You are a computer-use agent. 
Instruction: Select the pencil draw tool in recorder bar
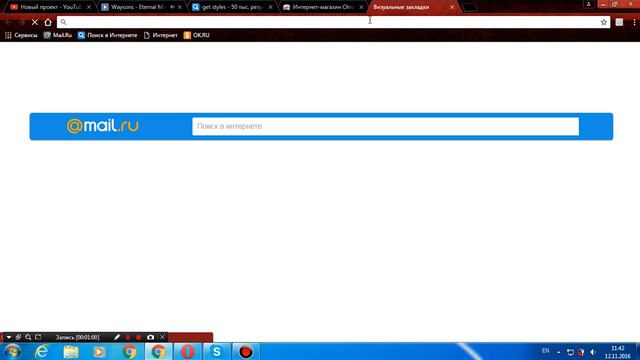pyautogui.click(x=117, y=337)
